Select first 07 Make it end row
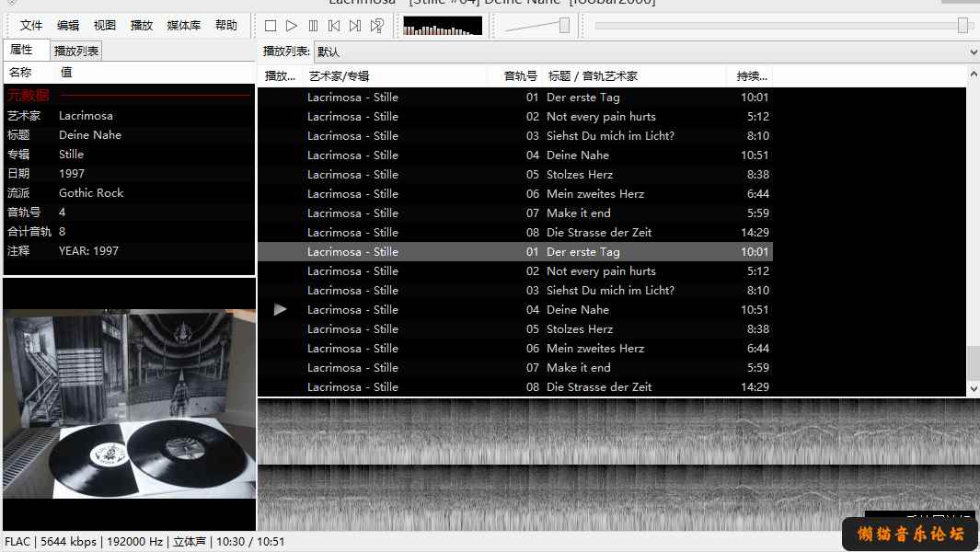The width and height of the screenshot is (980, 552). click(515, 213)
